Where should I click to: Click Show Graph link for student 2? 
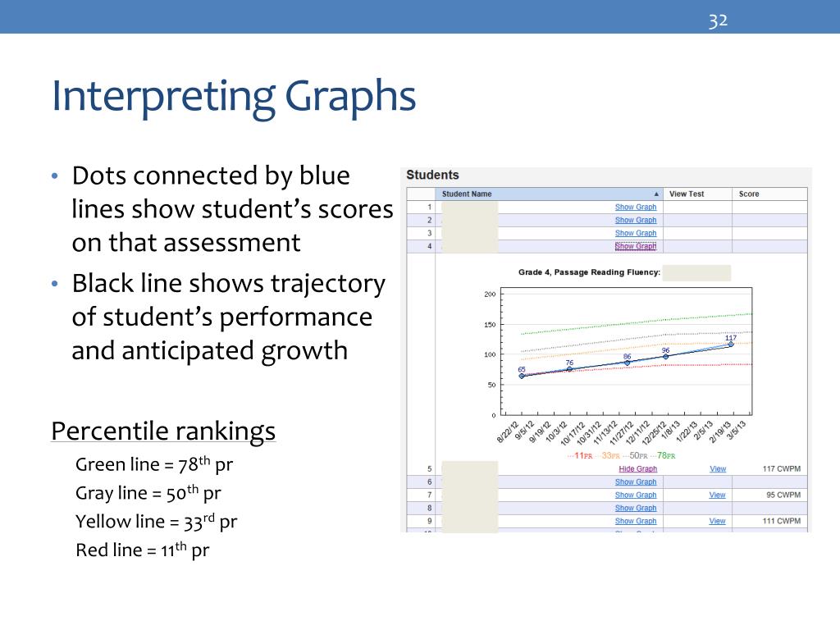[x=636, y=220]
